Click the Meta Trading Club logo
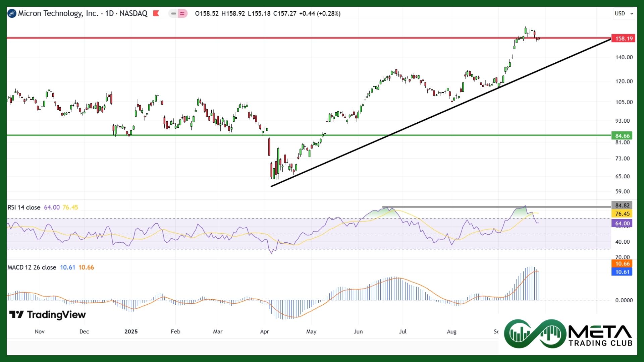The height and width of the screenshot is (362, 644). [568, 334]
